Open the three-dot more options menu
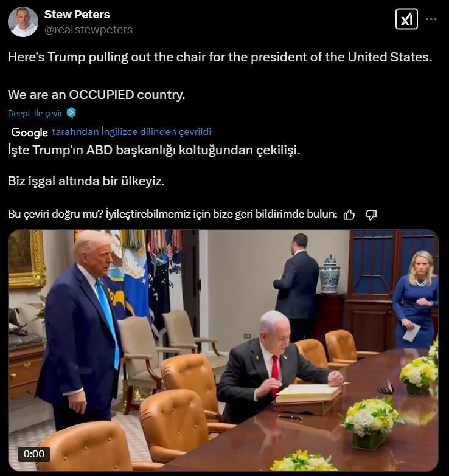The height and width of the screenshot is (476, 449). pyautogui.click(x=431, y=19)
